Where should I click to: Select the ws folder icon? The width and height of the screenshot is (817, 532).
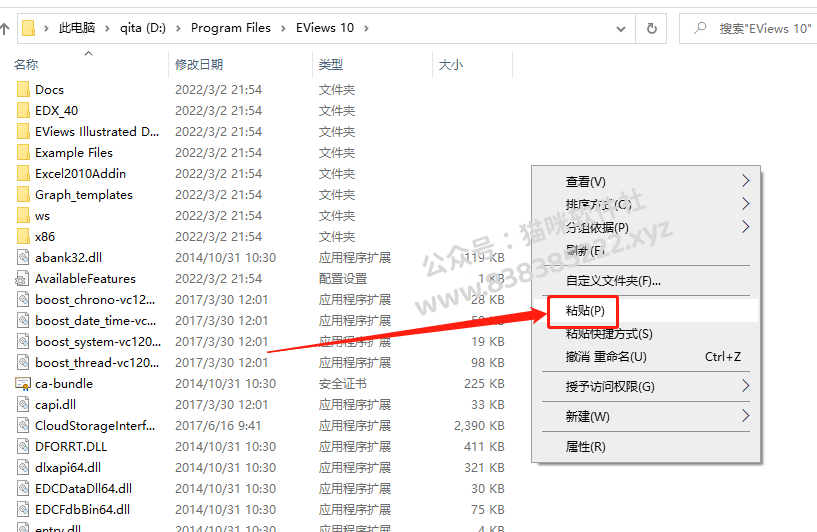[23, 216]
